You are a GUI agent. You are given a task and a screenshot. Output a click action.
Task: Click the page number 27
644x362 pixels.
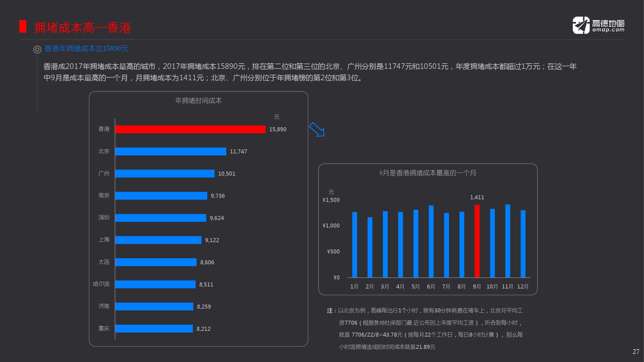tap(636, 351)
